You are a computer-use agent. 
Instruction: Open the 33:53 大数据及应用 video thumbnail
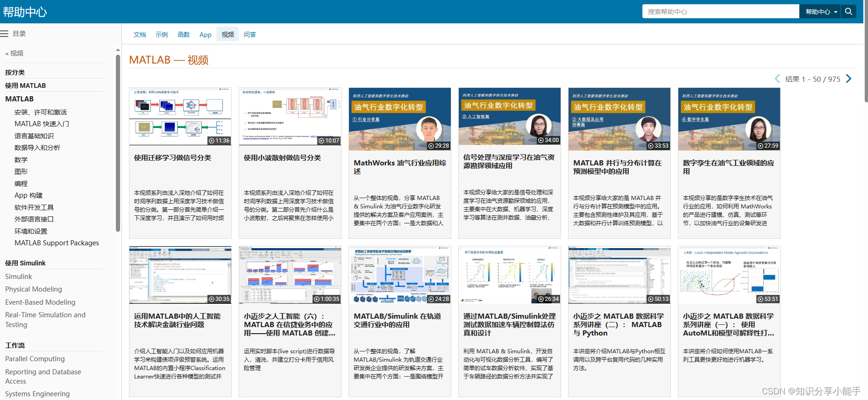point(619,119)
